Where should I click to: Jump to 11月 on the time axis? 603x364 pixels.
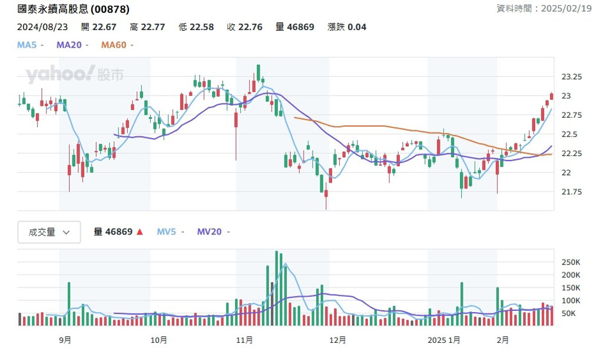pyautogui.click(x=244, y=340)
